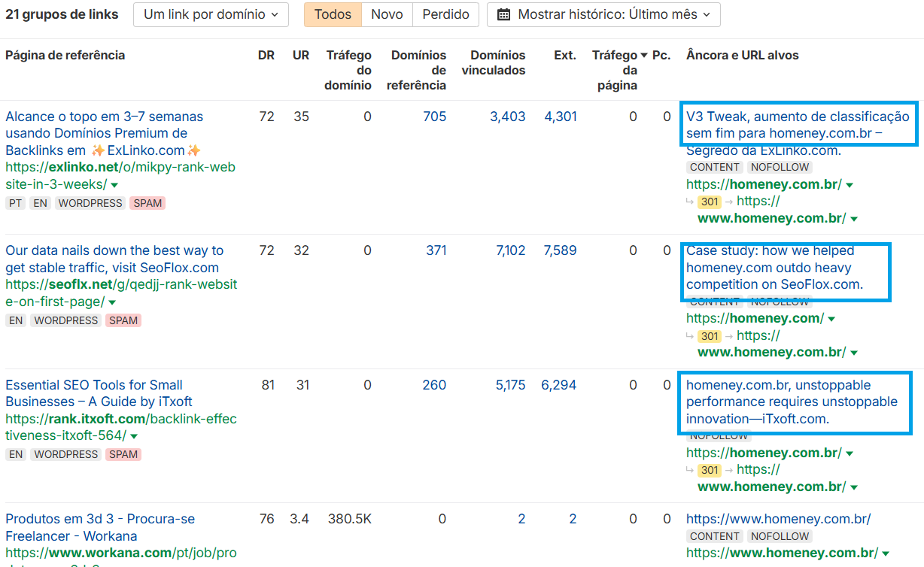
Task: Click external links value 6,294
Action: tap(559, 385)
